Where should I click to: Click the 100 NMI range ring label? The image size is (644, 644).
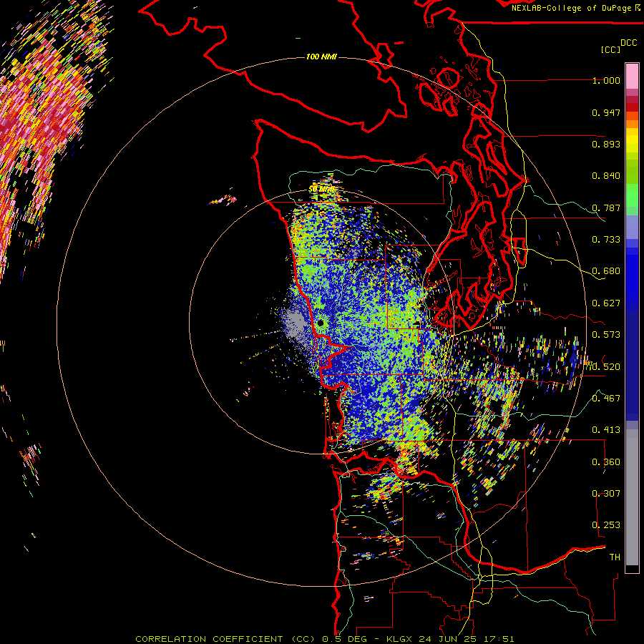(x=321, y=57)
